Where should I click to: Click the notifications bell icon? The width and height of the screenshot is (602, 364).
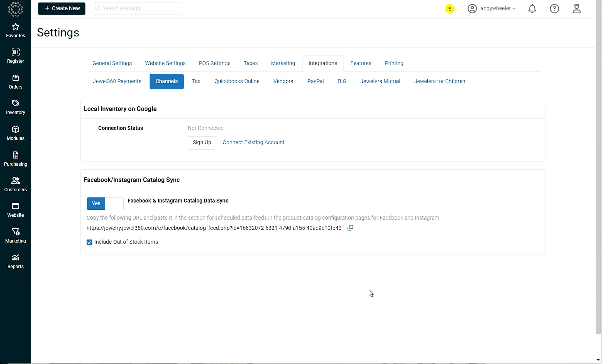click(532, 9)
